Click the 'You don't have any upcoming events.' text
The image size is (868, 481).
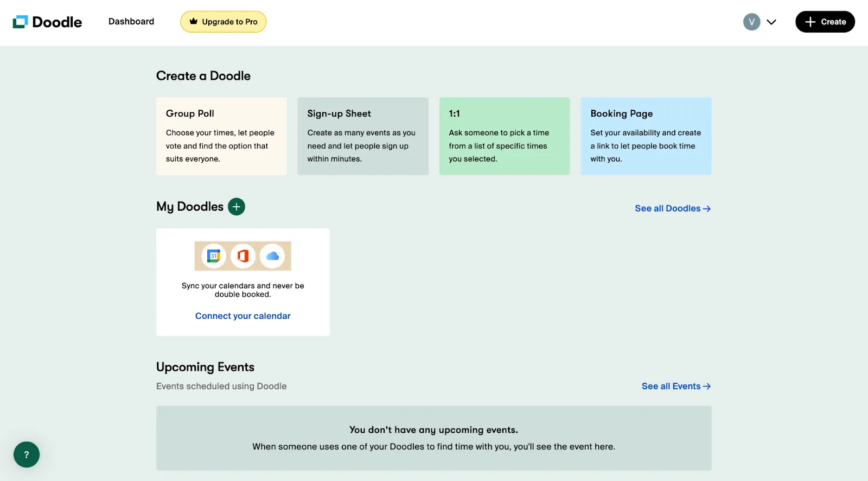click(434, 430)
